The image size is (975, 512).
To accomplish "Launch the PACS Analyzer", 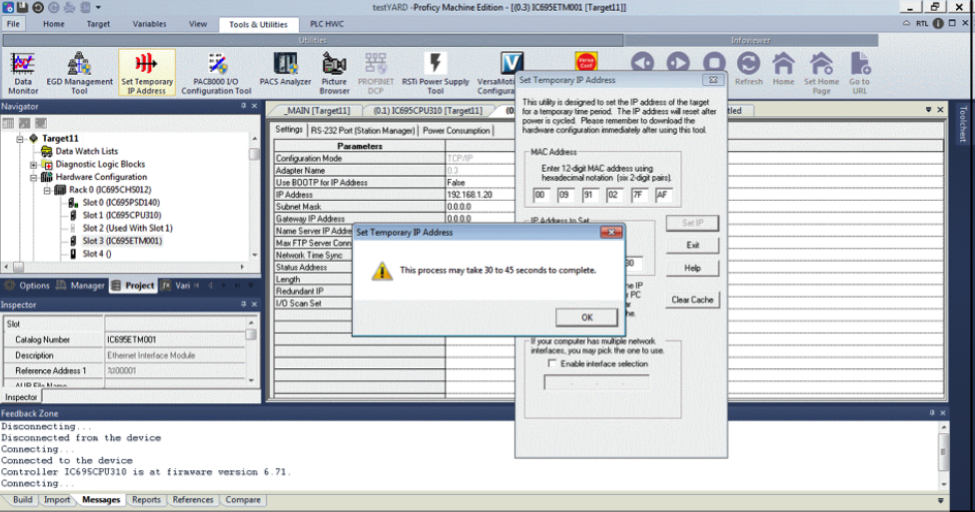I will (x=285, y=68).
